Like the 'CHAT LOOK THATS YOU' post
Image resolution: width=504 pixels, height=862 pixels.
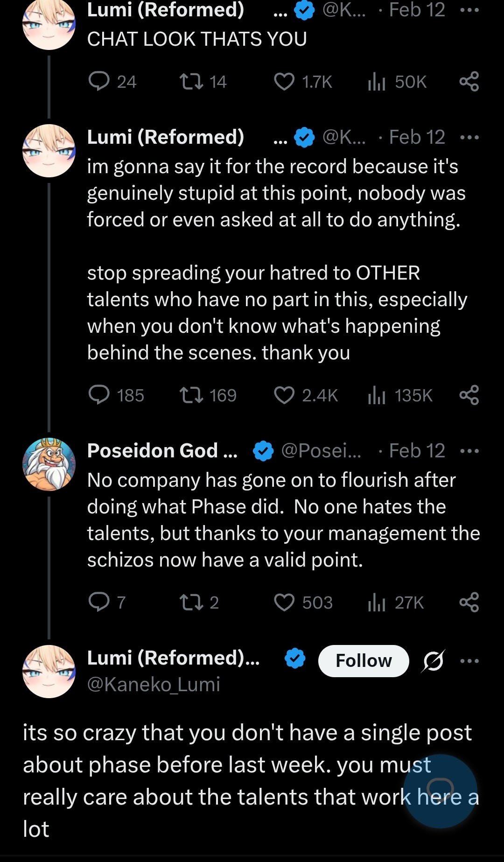284,82
